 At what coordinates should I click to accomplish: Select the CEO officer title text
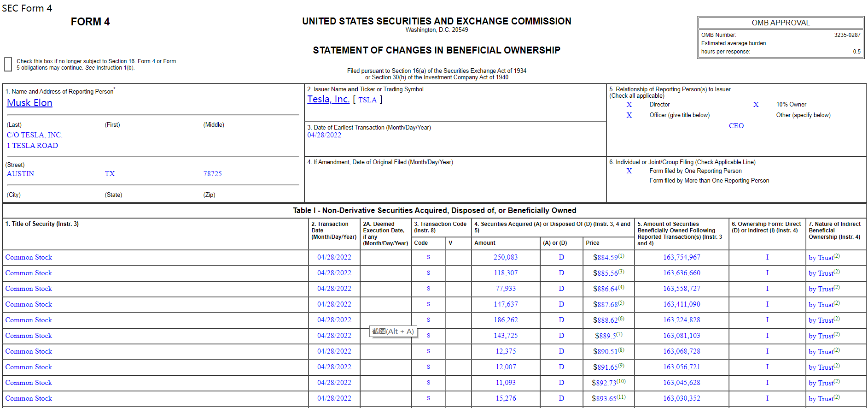coord(736,126)
